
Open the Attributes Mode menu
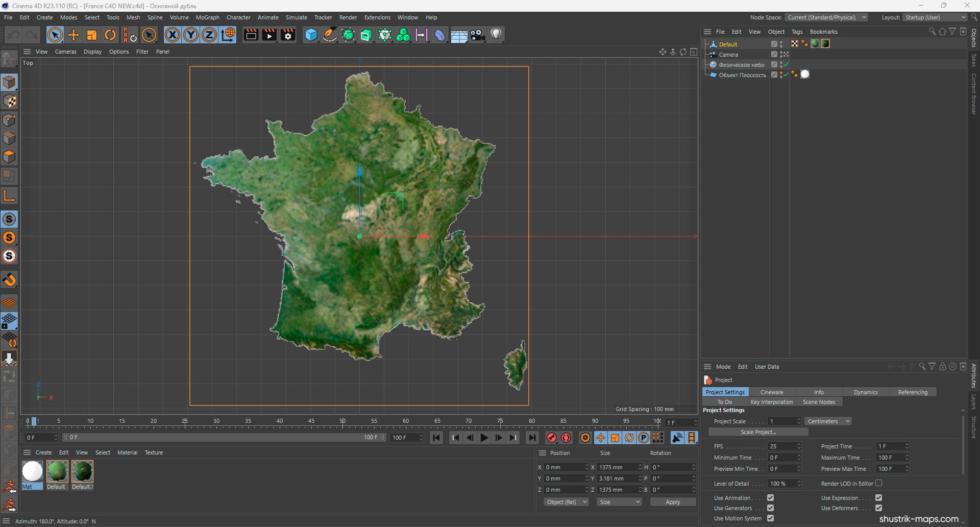coord(723,367)
